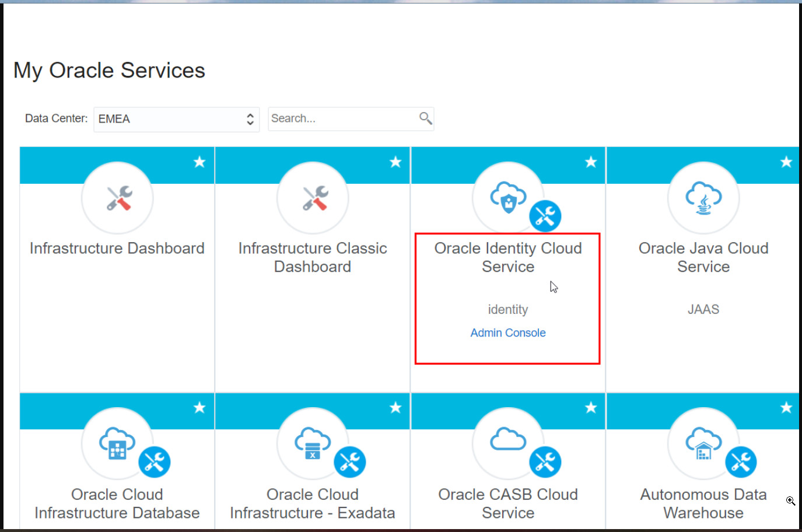Click the wrench badge on Identity Cloud Service

click(545, 216)
